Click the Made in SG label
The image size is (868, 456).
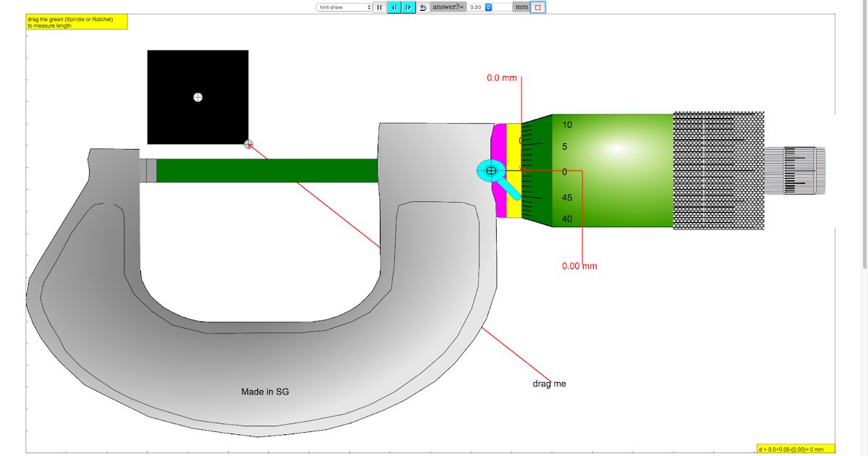click(264, 391)
